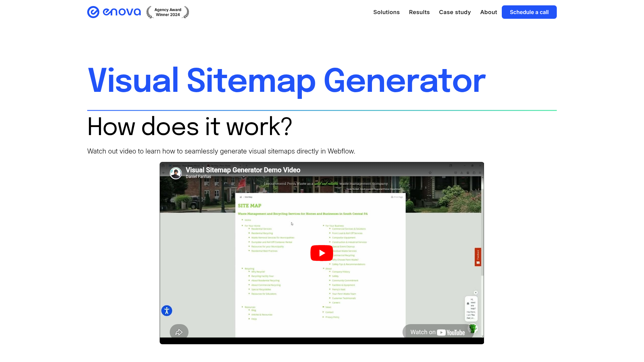Image resolution: width=644 pixels, height=362 pixels.
Task: Click the Daniel Fariñas channel name
Action: pos(198,177)
